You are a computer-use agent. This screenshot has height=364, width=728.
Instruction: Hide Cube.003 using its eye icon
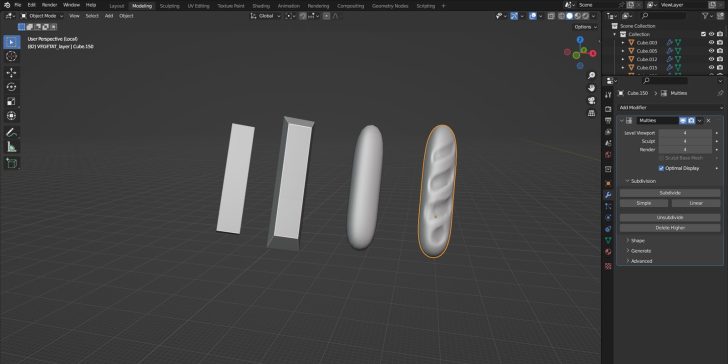711,43
